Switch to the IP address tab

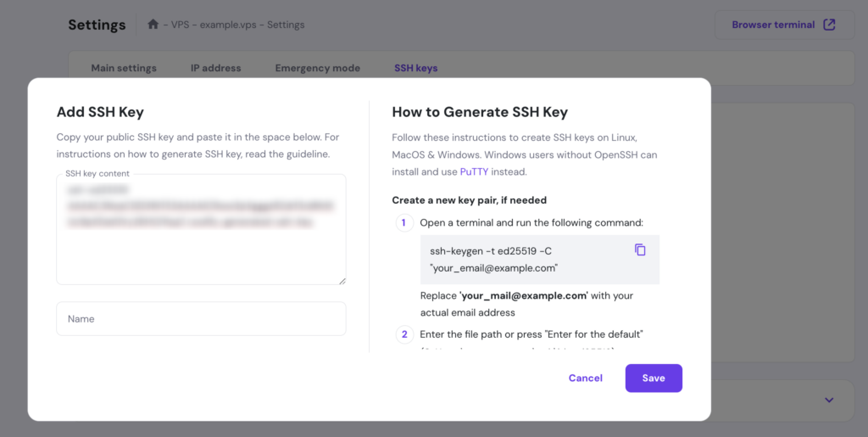215,68
